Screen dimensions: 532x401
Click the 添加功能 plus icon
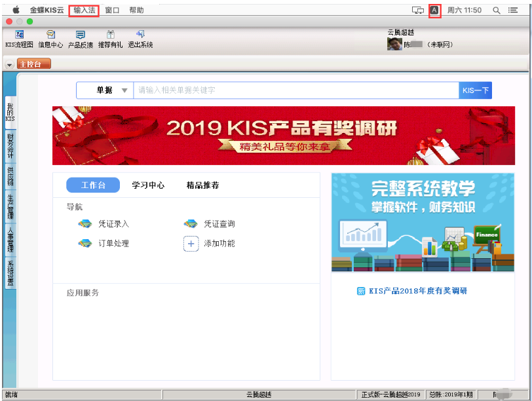pos(191,244)
